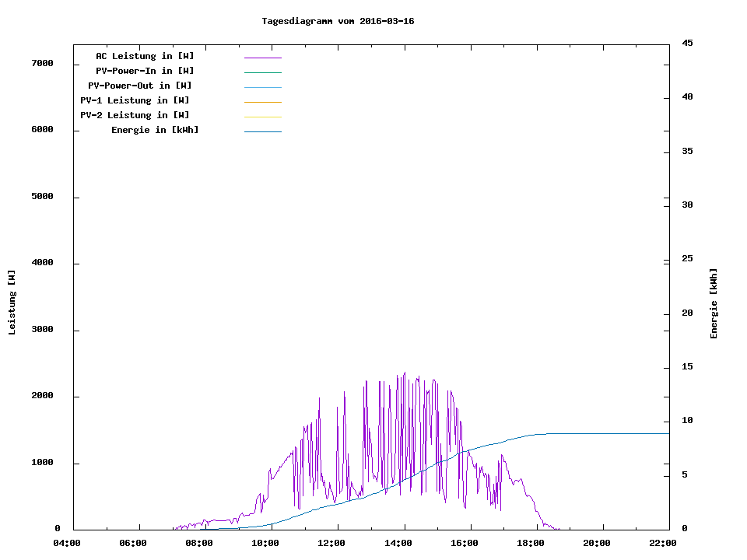Screen dimensions: 747x560
Task: Click the blue PV-Power-Out legend line
Action: click(x=262, y=87)
